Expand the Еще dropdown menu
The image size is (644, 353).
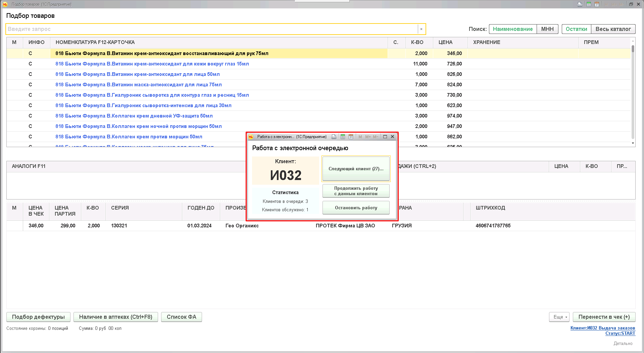[x=559, y=317]
